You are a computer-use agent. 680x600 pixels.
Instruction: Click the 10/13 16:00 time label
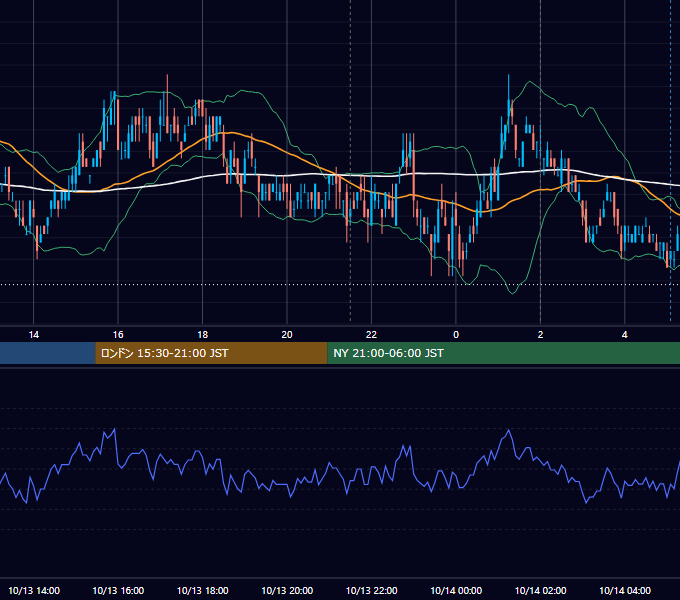coord(118,590)
